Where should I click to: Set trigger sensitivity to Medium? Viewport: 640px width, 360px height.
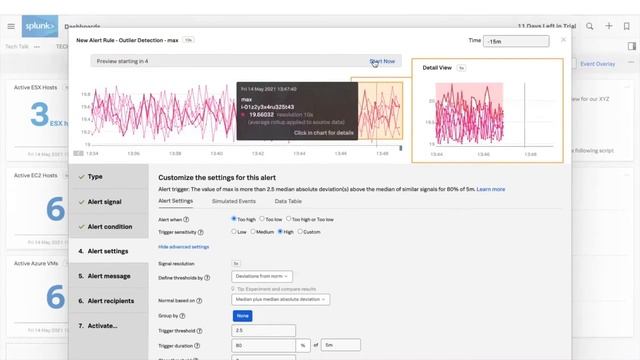click(x=253, y=231)
